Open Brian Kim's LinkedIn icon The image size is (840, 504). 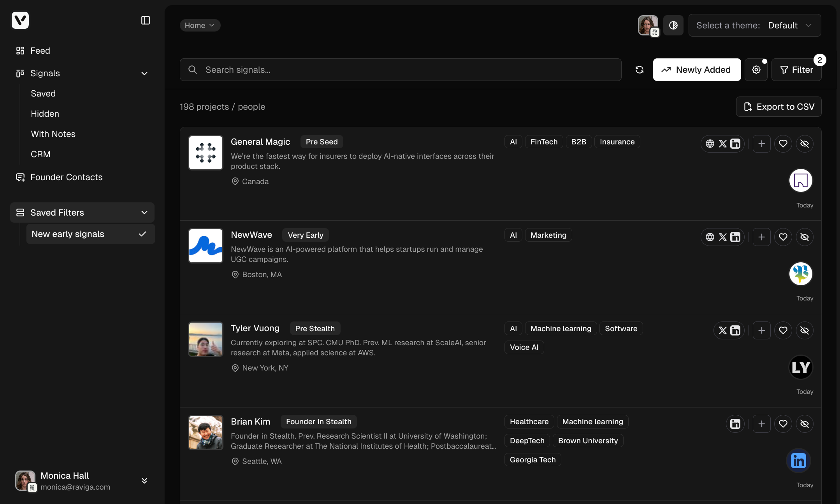(735, 424)
